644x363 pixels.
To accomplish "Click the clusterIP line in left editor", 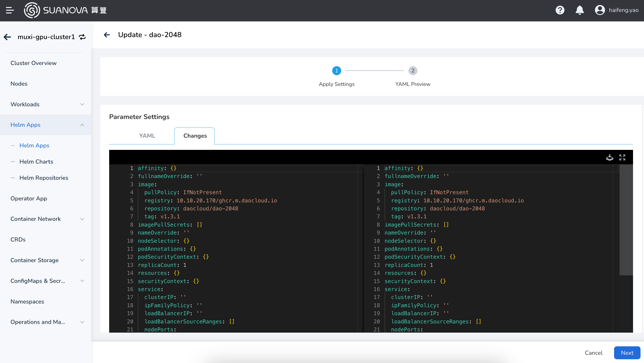I will pos(165,297).
